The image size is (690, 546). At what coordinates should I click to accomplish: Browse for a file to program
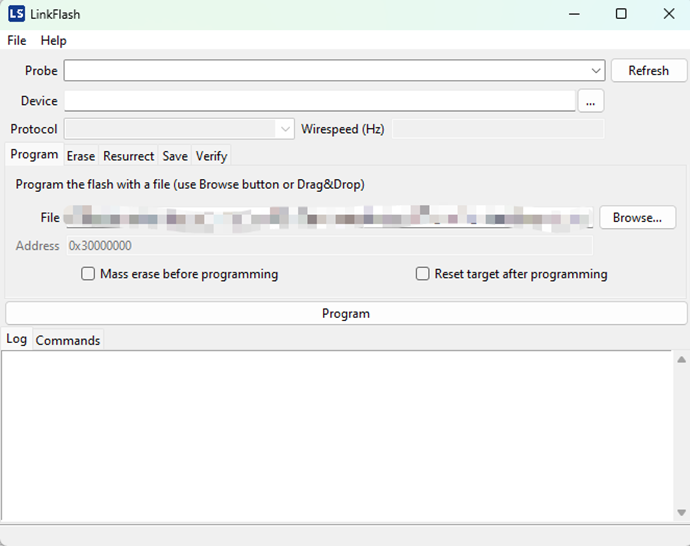(x=637, y=217)
